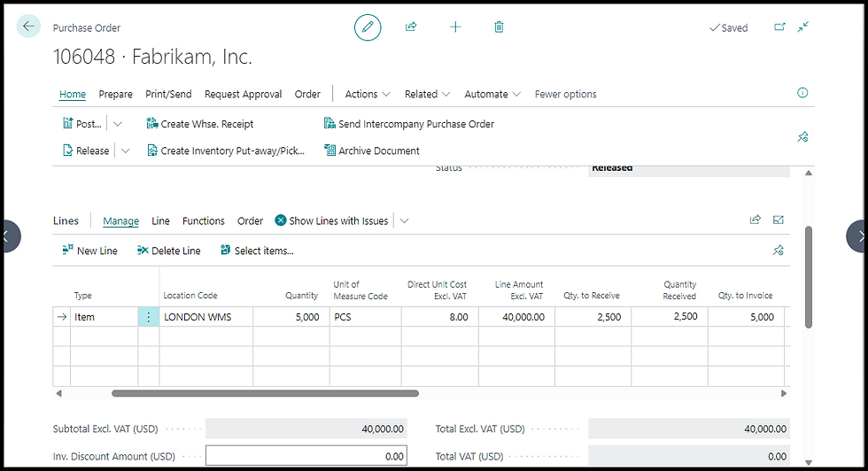This screenshot has width=868, height=471.
Task: Open the Order tab in ribbon
Action: 307,94
